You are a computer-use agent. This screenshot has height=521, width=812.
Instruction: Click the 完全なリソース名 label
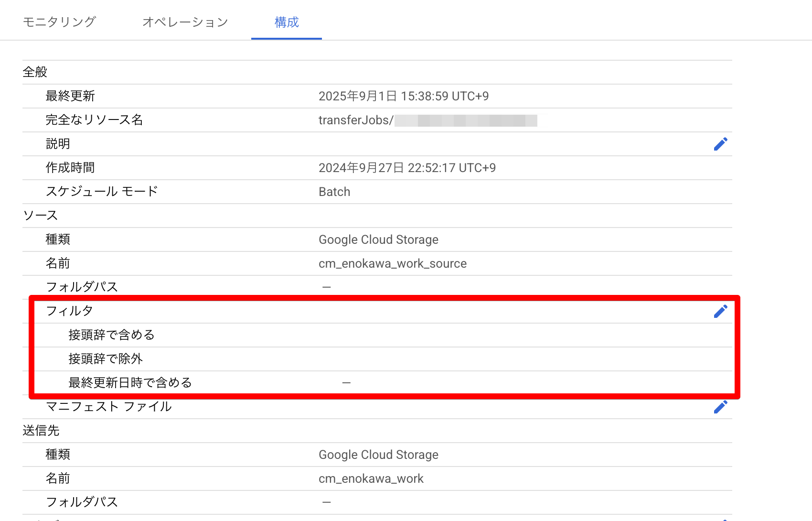coord(94,120)
